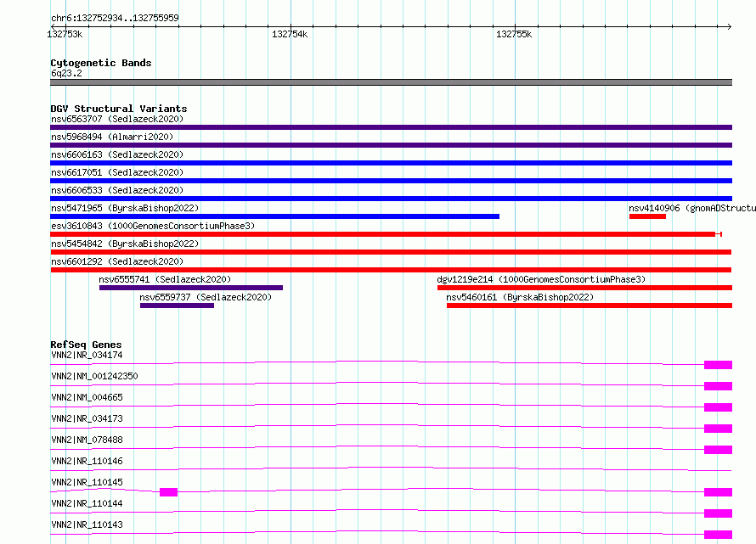
Task: Open variant nsv6606533 (Sedlazeck2020) label
Action: pos(117,190)
